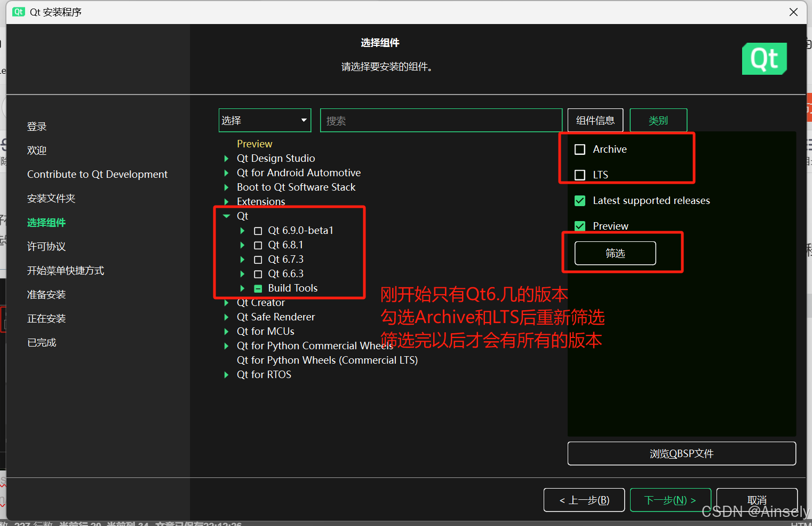Select the Qt for MCUs label
The height and width of the screenshot is (526, 812).
coord(266,332)
